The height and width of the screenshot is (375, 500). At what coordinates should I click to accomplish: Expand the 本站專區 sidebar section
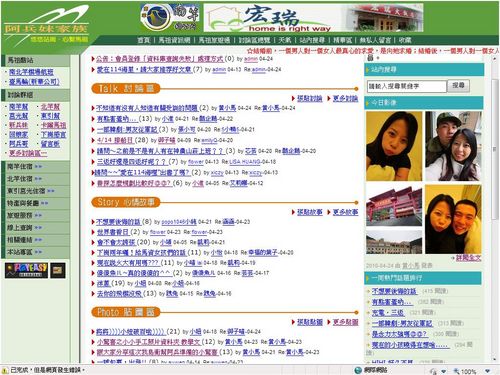36,252
